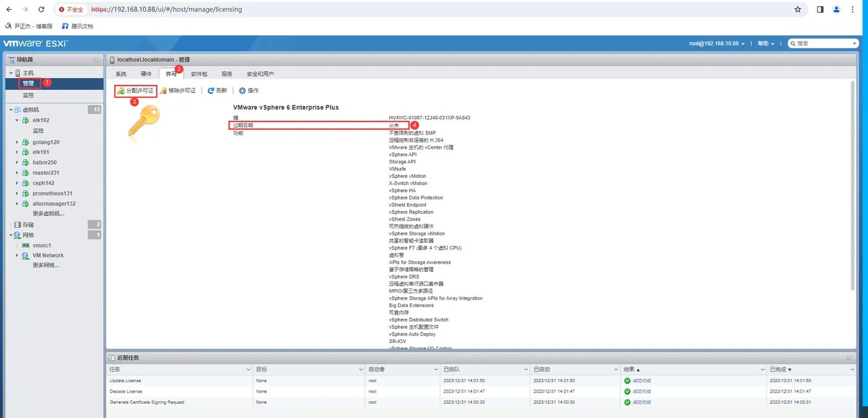Expand the golang120 tree node
Image resolution: width=868 pixels, height=418 pixels.
(17, 142)
